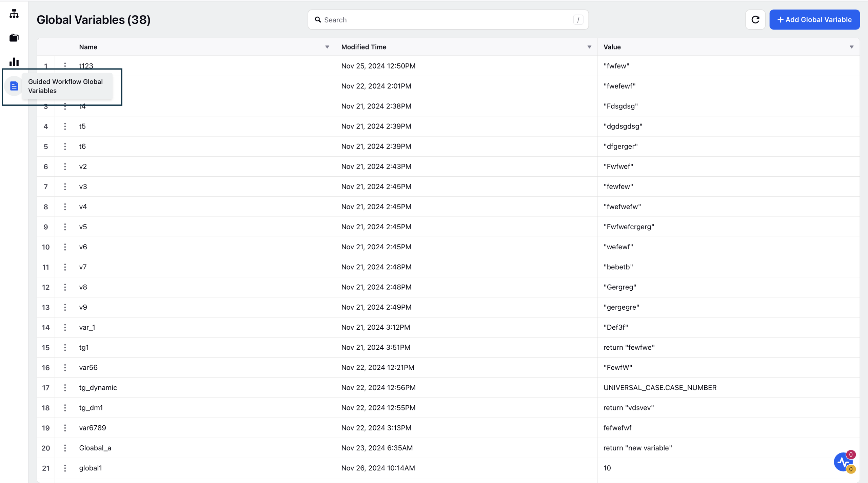
Task: Click the value "Def3f"
Action: point(615,327)
